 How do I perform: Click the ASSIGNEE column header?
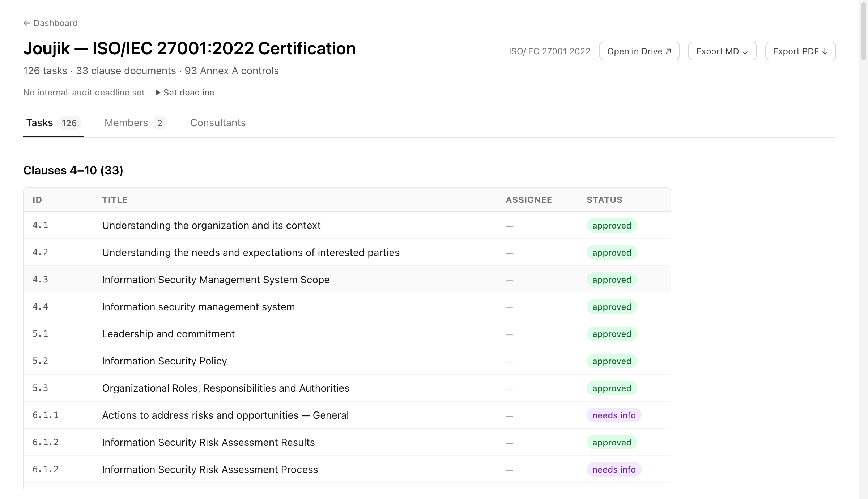[529, 200]
